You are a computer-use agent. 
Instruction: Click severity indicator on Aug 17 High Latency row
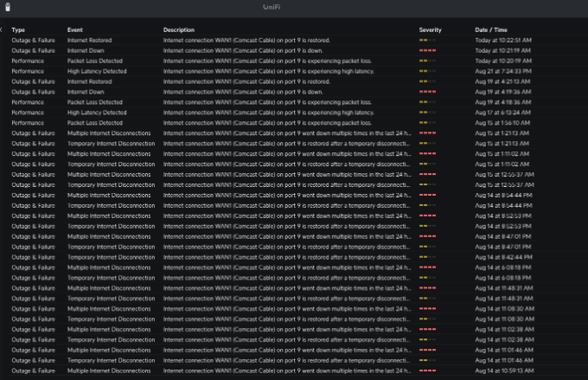pos(427,113)
